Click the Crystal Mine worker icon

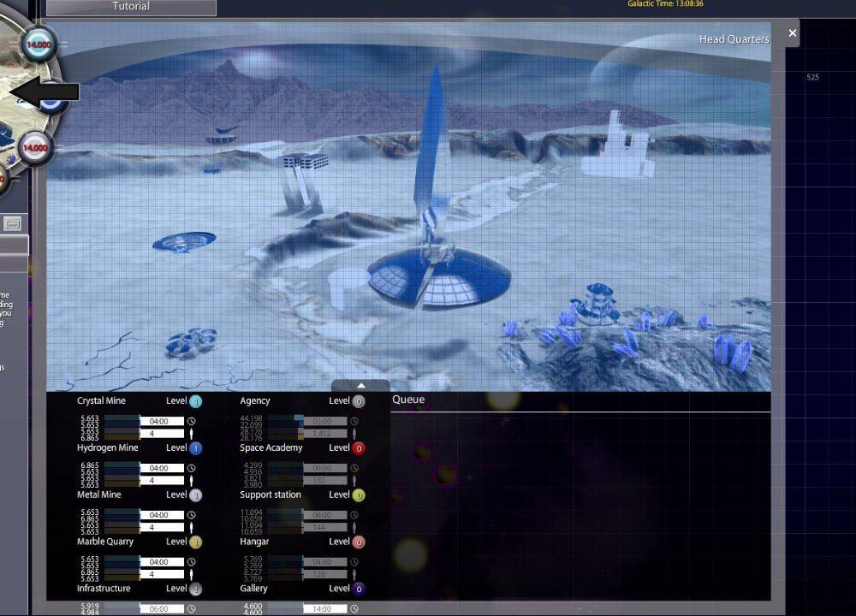(x=191, y=434)
